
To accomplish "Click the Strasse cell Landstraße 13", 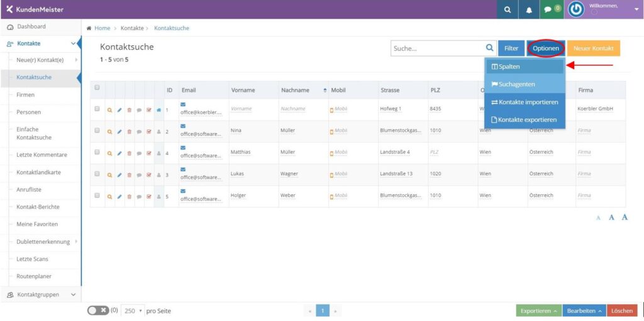I will point(396,173).
